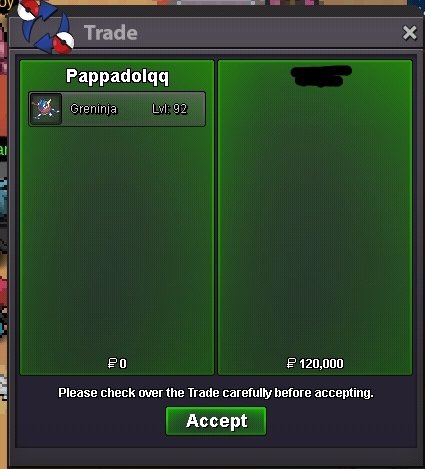Click the Trade window title bar
The width and height of the screenshot is (425, 469).
point(213,33)
